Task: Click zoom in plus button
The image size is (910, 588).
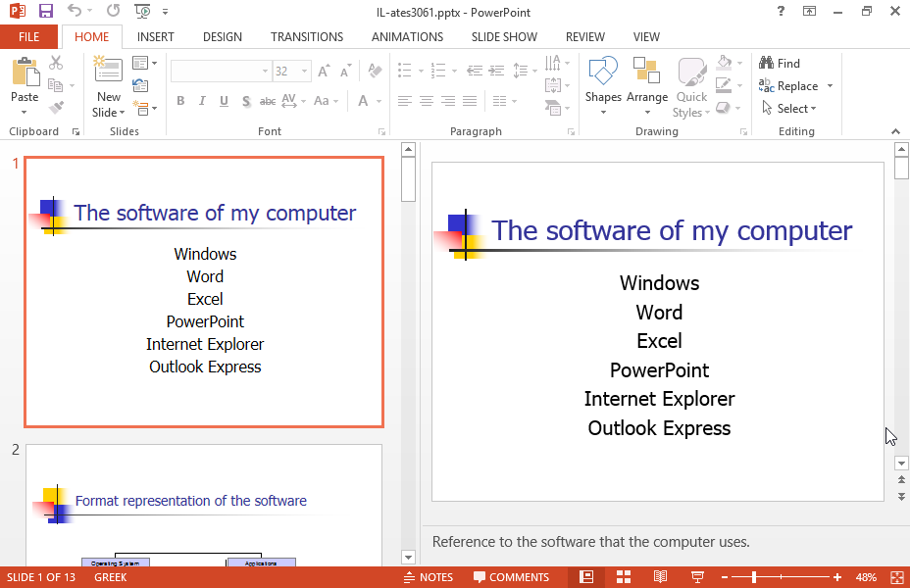Action: [x=836, y=577]
